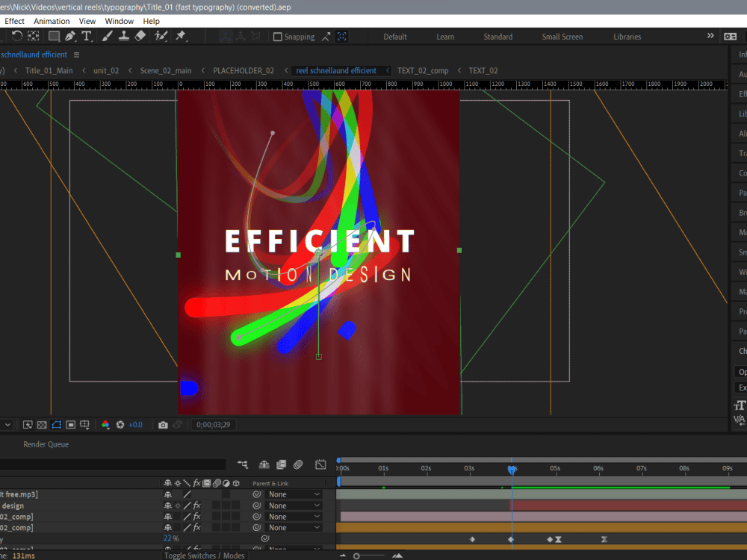Toggle quality switch on mp3 layer
The height and width of the screenshot is (560, 747).
187,495
